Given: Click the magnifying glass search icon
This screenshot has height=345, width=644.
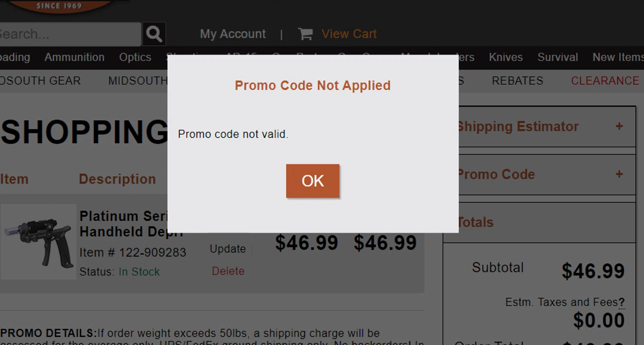Looking at the screenshot, I should point(154,34).
